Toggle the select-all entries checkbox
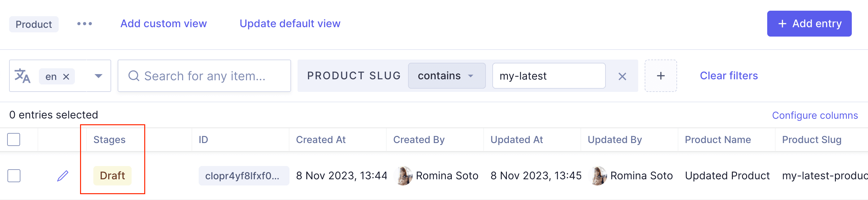The width and height of the screenshot is (868, 200). click(x=14, y=139)
